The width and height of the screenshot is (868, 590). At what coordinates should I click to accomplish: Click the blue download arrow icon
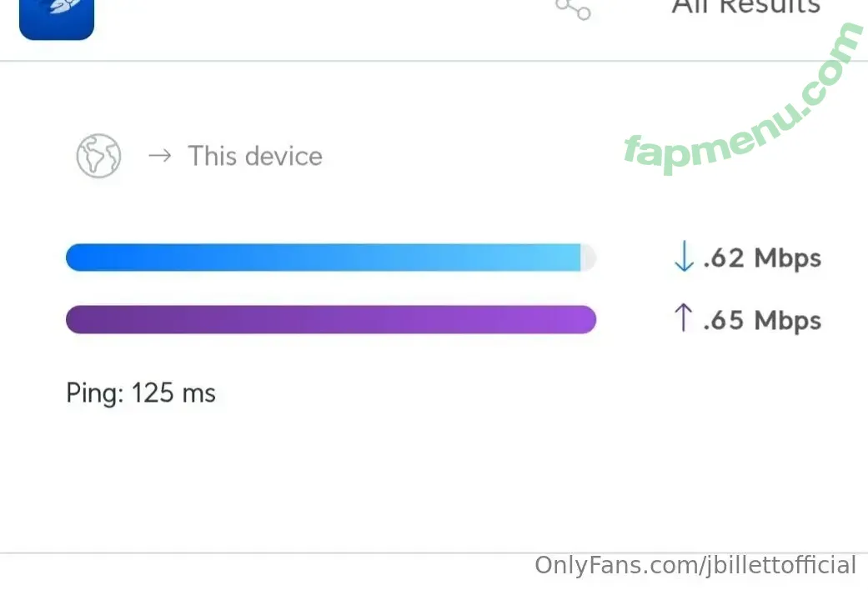point(685,257)
